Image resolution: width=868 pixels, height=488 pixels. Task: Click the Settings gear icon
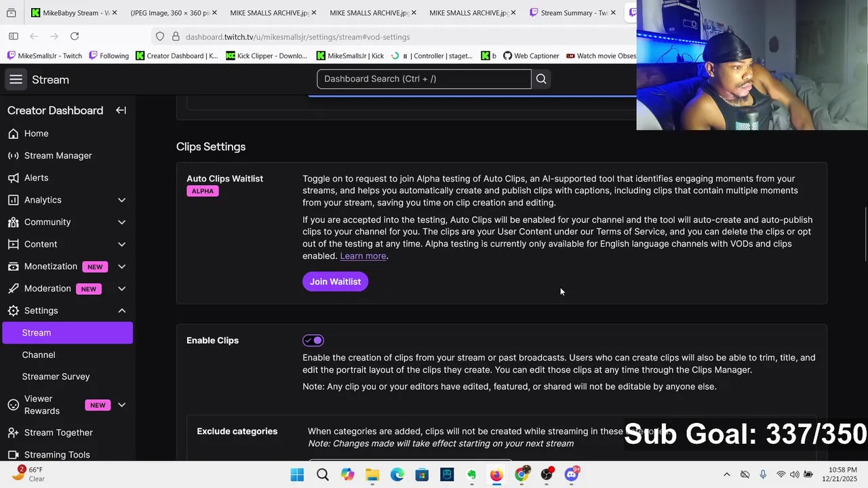click(x=13, y=310)
